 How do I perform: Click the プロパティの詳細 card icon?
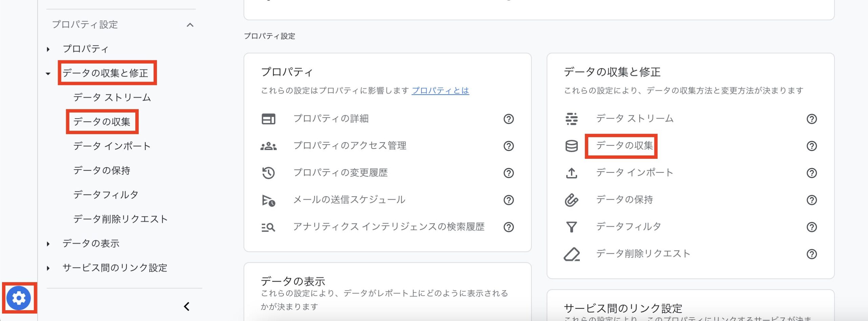pos(269,119)
